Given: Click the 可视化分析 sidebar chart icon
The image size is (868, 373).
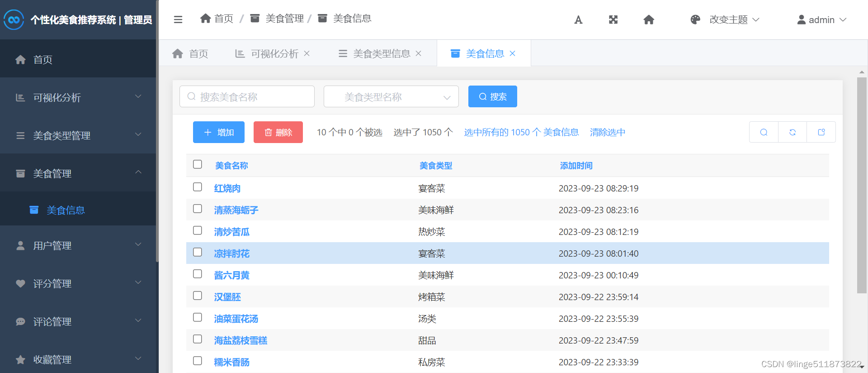Looking at the screenshot, I should coord(20,97).
